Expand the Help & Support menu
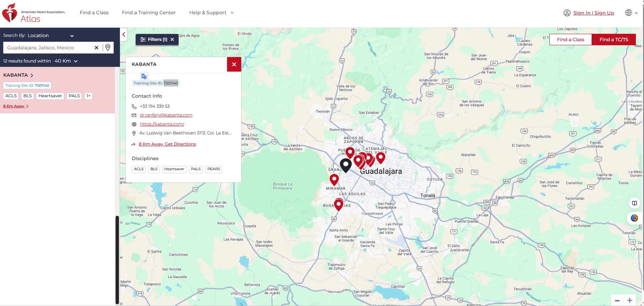 (211, 13)
